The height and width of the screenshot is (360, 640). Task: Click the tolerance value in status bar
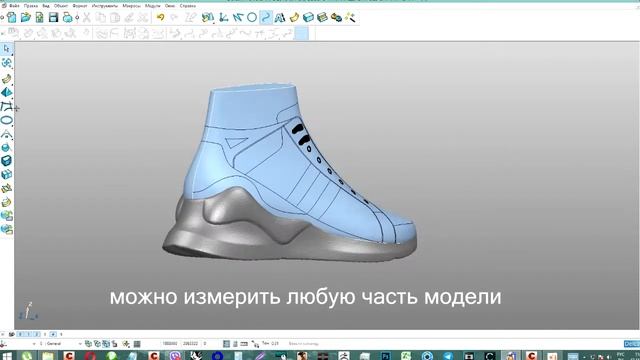(x=276, y=344)
